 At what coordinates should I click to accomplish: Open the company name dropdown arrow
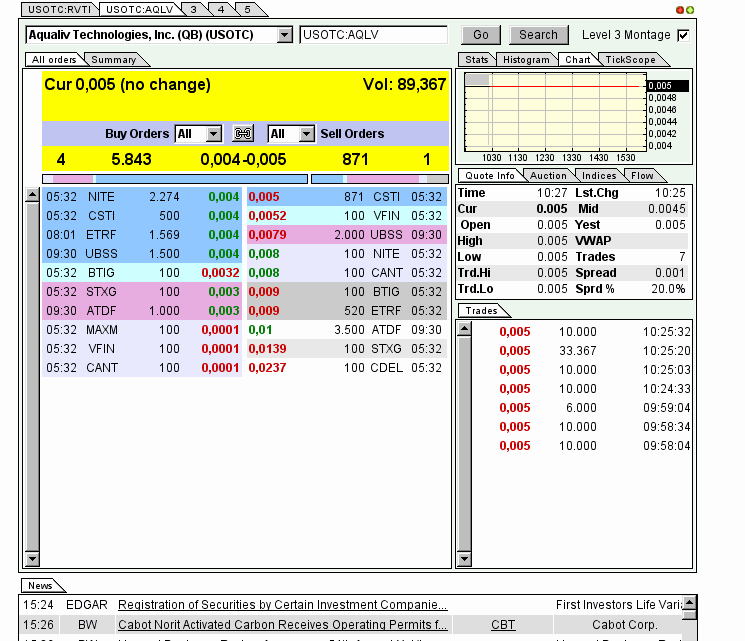(x=285, y=35)
